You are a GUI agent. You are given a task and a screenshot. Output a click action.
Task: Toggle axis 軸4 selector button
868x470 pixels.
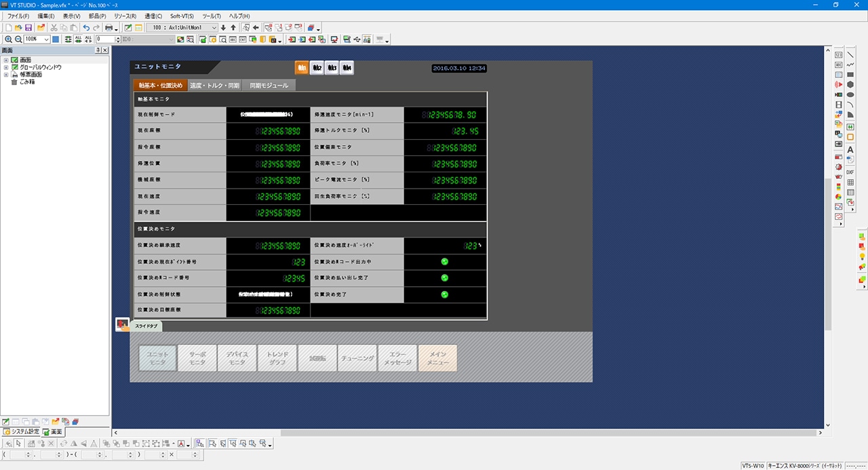[x=347, y=68]
